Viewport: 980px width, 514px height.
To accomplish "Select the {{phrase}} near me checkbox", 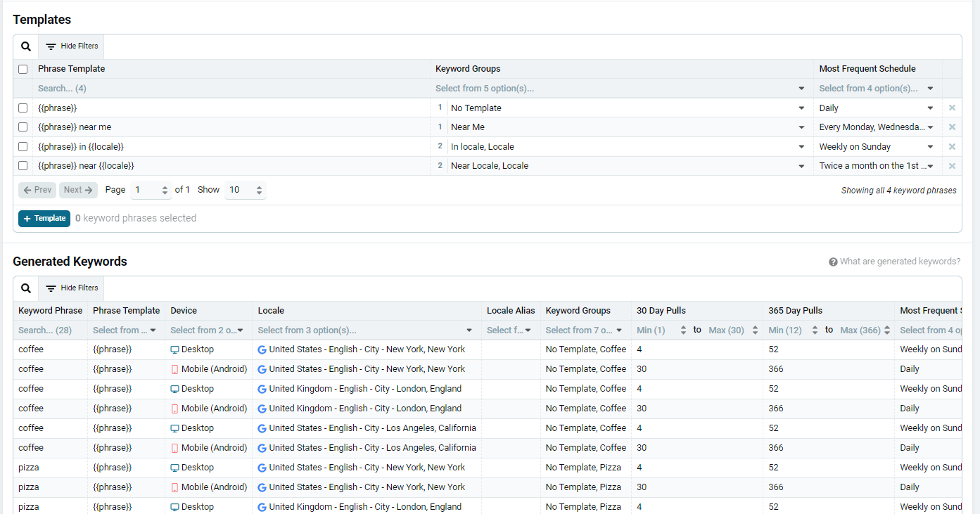I will (x=23, y=127).
